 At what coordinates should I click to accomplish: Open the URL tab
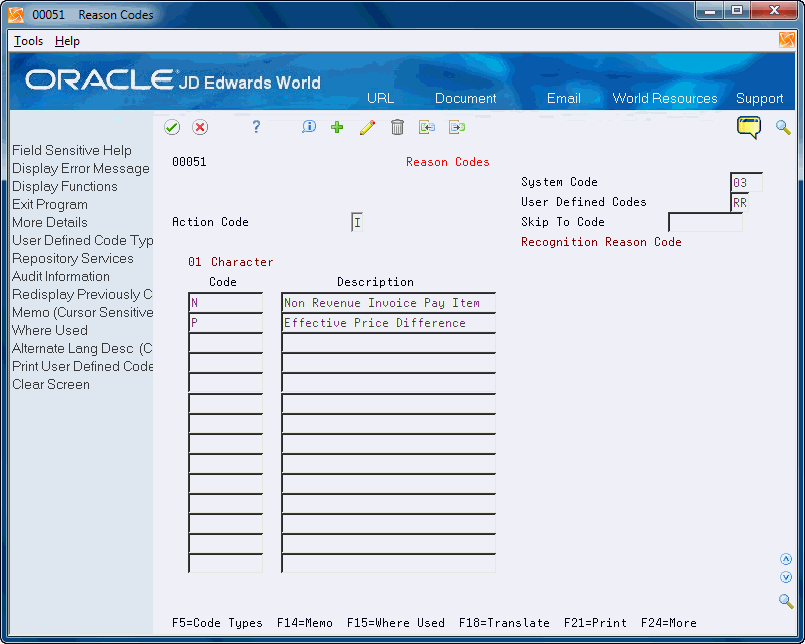[x=380, y=98]
